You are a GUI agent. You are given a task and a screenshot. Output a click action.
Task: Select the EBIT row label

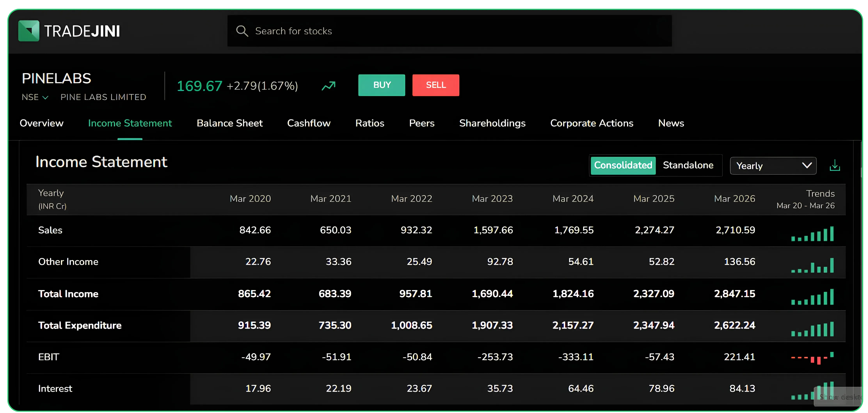coord(49,357)
